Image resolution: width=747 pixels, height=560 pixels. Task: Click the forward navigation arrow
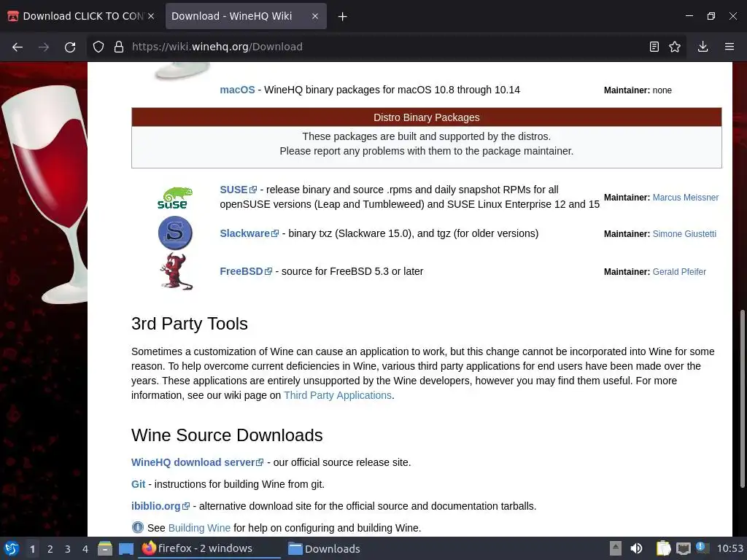(x=44, y=47)
